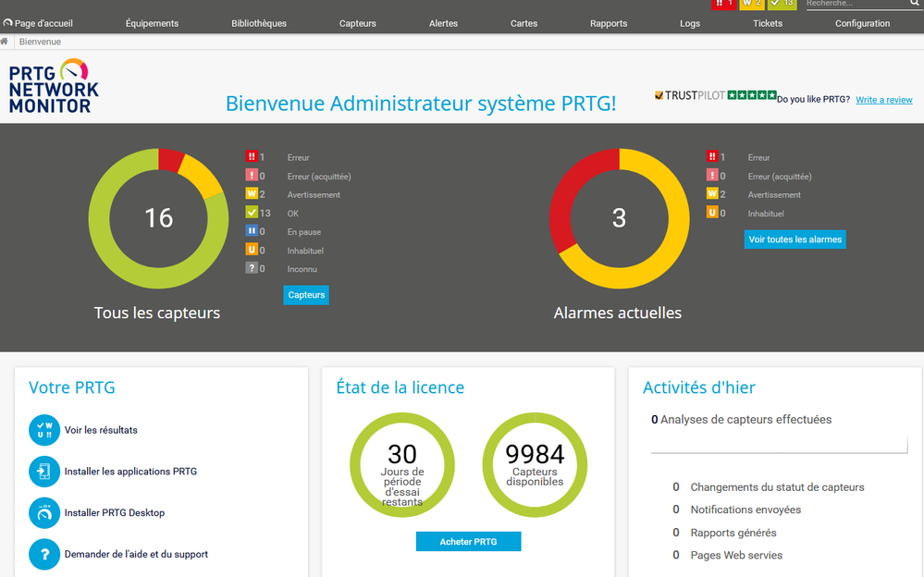Screen dimensions: 924x577
Task: Click the question mark help and support icon
Action: 44,554
